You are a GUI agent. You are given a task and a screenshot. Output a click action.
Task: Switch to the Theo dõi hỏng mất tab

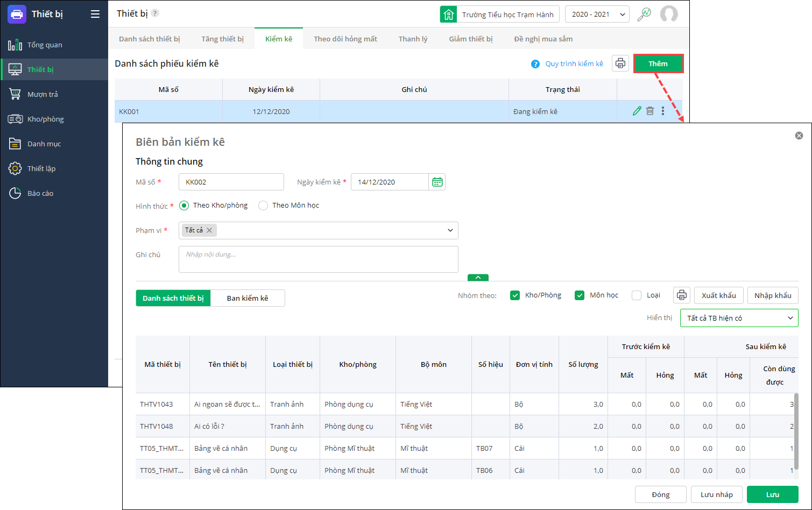click(x=345, y=39)
